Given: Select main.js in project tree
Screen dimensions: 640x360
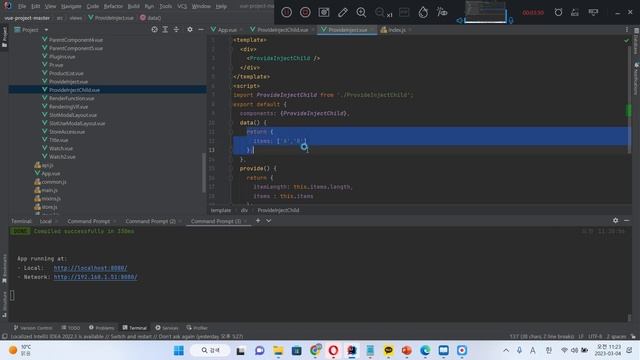Looking at the screenshot, I should 49,190.
